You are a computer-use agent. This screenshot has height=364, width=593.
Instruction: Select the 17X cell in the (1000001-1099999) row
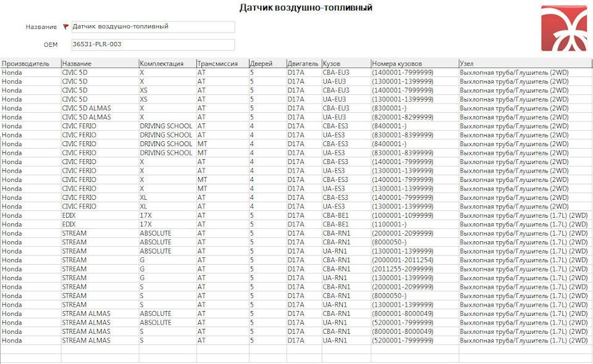coord(146,215)
